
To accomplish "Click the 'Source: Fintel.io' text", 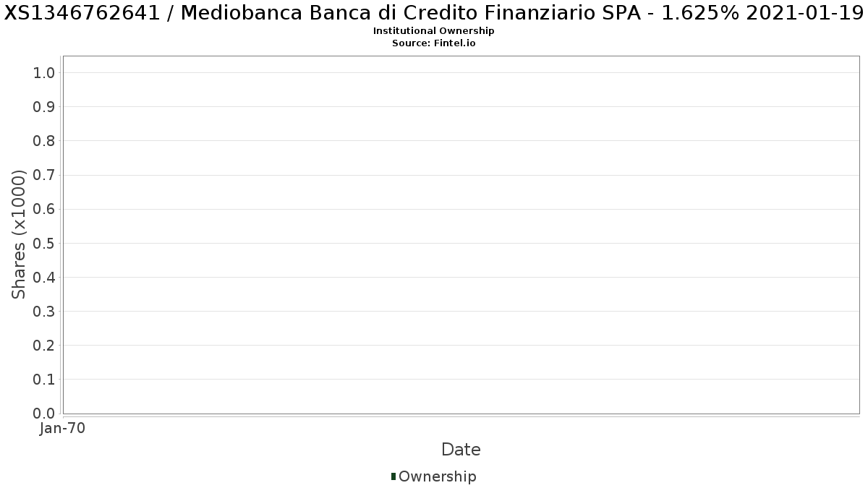I will (433, 43).
